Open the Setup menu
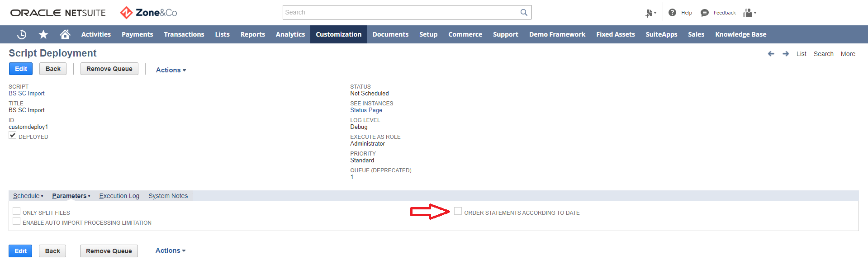The width and height of the screenshot is (868, 279). click(428, 34)
